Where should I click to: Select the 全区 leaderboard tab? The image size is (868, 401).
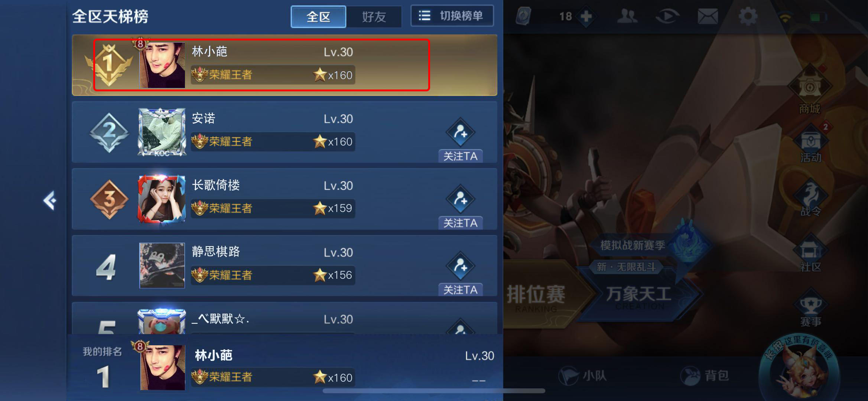[318, 17]
